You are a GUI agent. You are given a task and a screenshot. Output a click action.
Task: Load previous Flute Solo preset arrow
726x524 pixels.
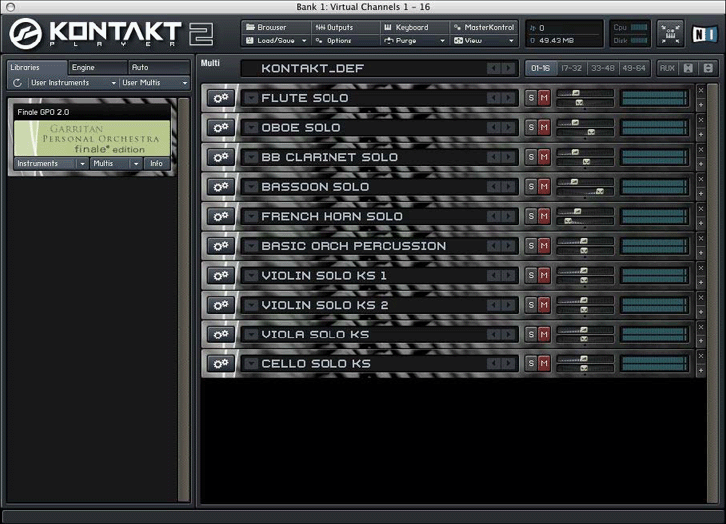[x=494, y=98]
